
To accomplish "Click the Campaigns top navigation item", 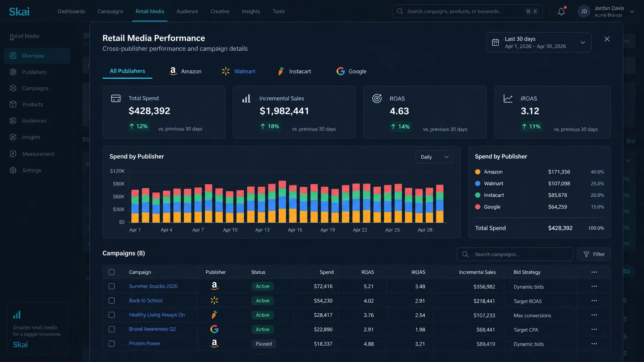I will pos(111,11).
